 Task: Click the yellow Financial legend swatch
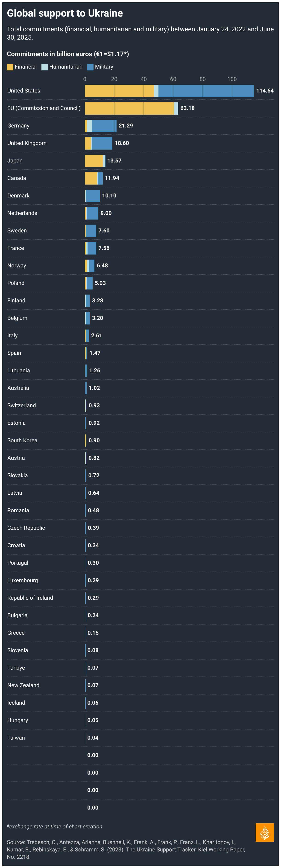[10, 67]
